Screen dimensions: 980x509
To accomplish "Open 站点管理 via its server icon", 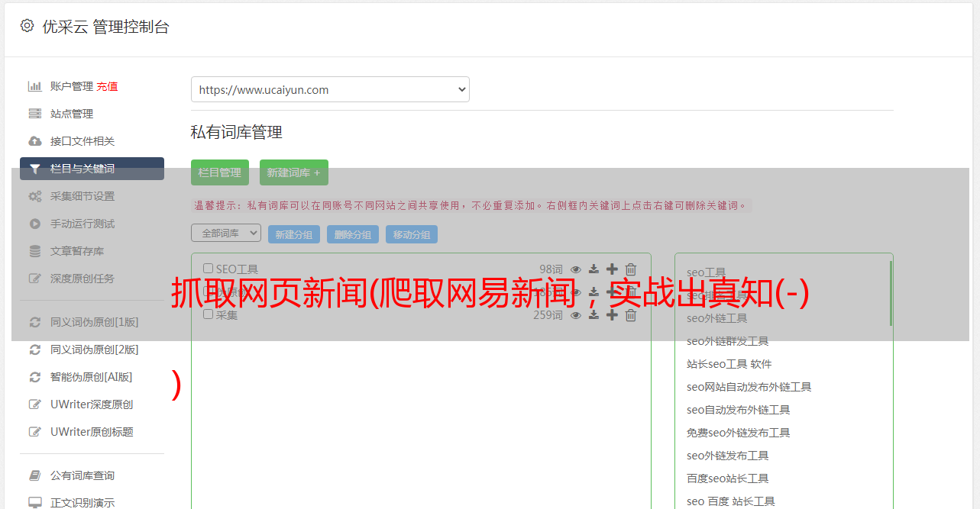I will pyautogui.click(x=35, y=114).
